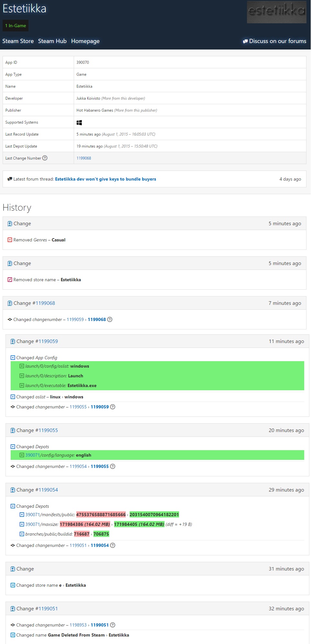311x644 pixels.
Task: Click old changenumber 1199054 link
Action: (78, 466)
